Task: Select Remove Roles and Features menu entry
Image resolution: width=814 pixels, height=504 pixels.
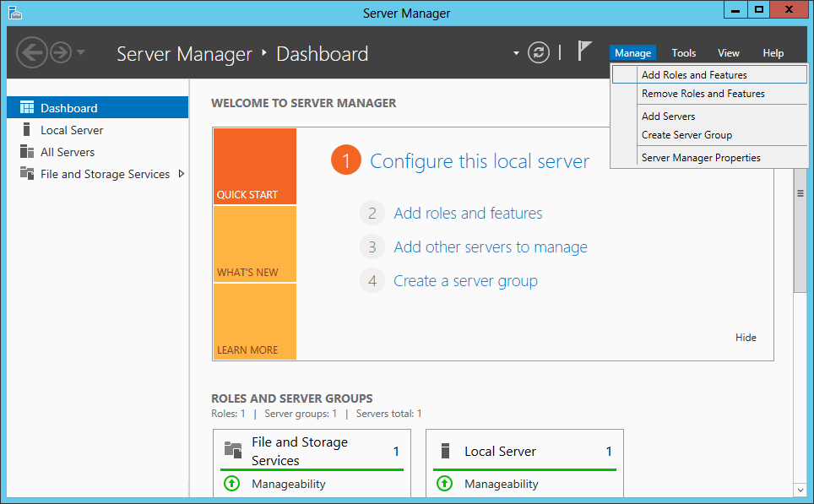Action: (x=709, y=94)
